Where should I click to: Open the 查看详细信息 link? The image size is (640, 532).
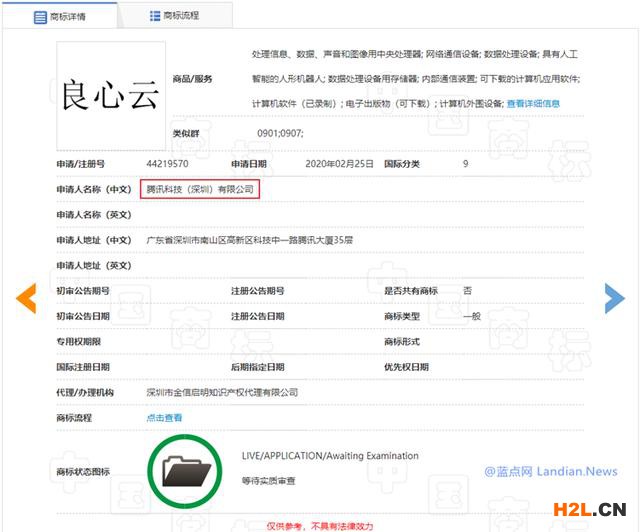tap(533, 104)
